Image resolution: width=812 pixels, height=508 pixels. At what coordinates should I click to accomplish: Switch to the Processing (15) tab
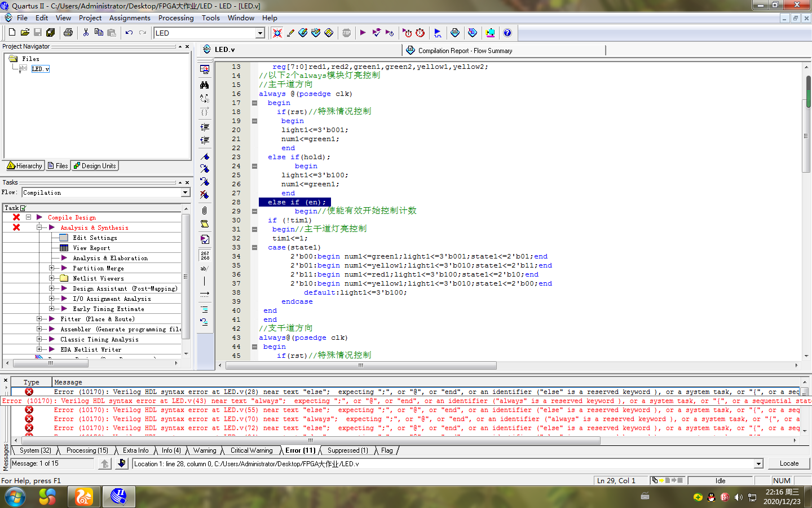tap(87, 450)
